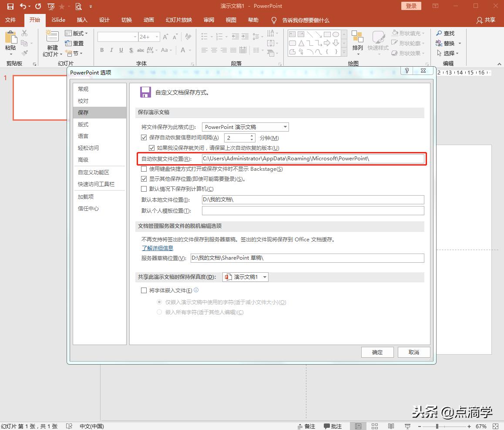Open the 了解详细信息 link
Viewport: 504px width, 430px height.
(158, 248)
